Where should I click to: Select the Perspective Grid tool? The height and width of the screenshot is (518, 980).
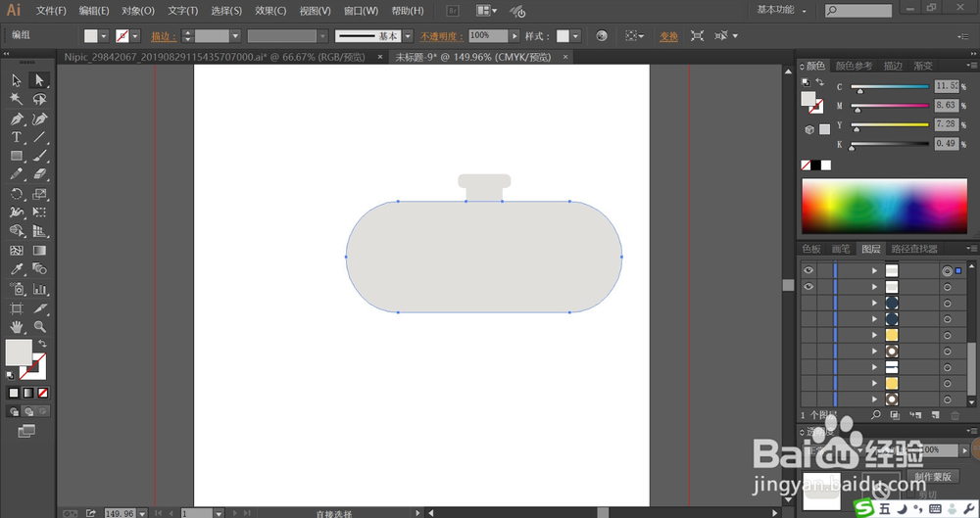39,231
